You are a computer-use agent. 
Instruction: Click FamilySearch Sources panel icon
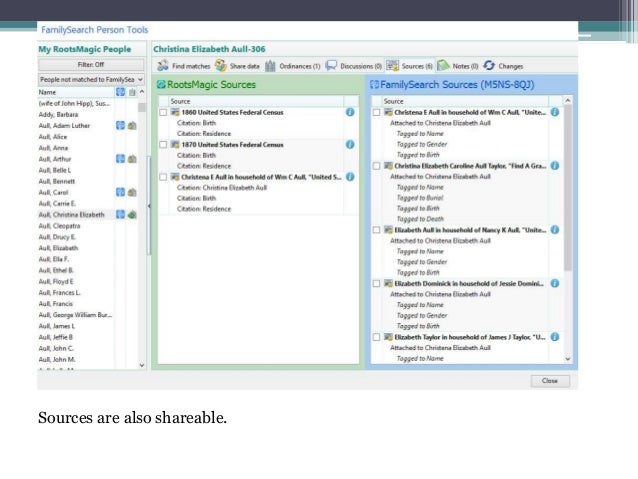pos(374,84)
